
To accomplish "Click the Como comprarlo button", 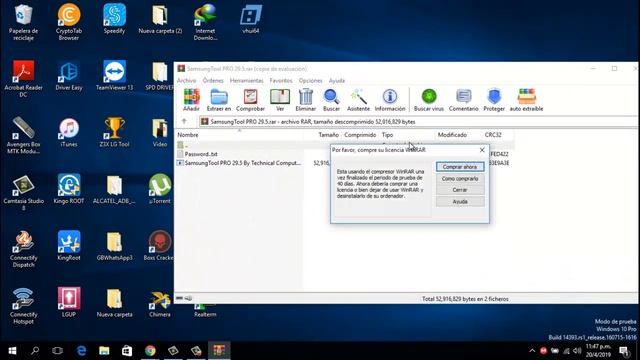I will pyautogui.click(x=460, y=178).
